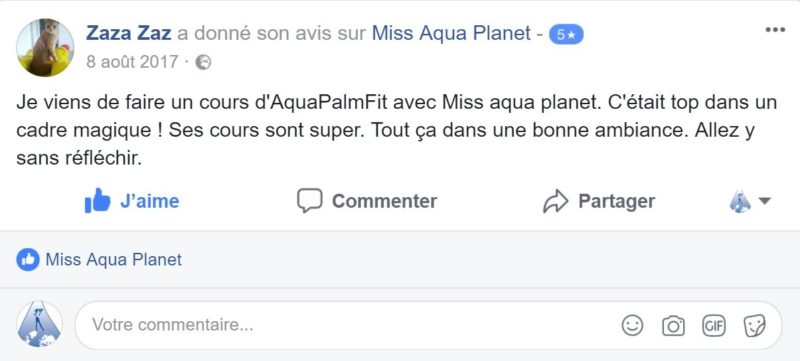800x361 pixels.
Task: Click the Partager share arrow icon
Action: [556, 201]
